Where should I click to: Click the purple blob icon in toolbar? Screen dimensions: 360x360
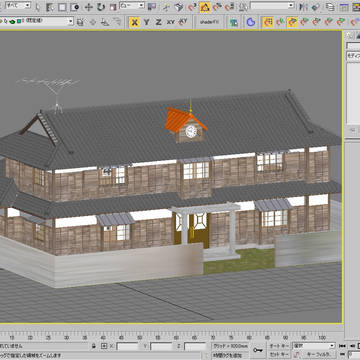(251, 22)
